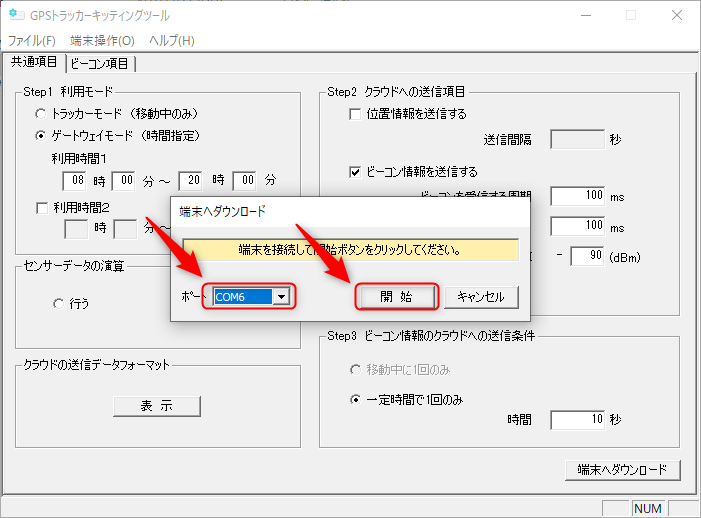Click the yellow 端末を接続して message bar
The height and width of the screenshot is (518, 701).
tap(351, 250)
